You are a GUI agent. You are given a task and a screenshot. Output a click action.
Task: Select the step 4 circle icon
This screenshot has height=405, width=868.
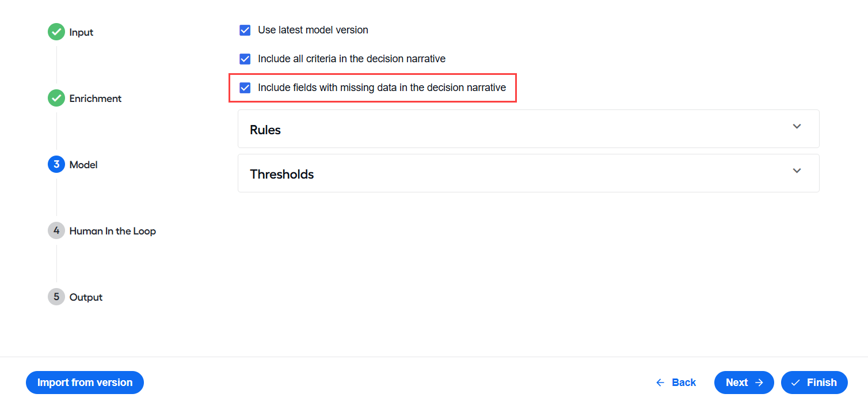tap(56, 231)
